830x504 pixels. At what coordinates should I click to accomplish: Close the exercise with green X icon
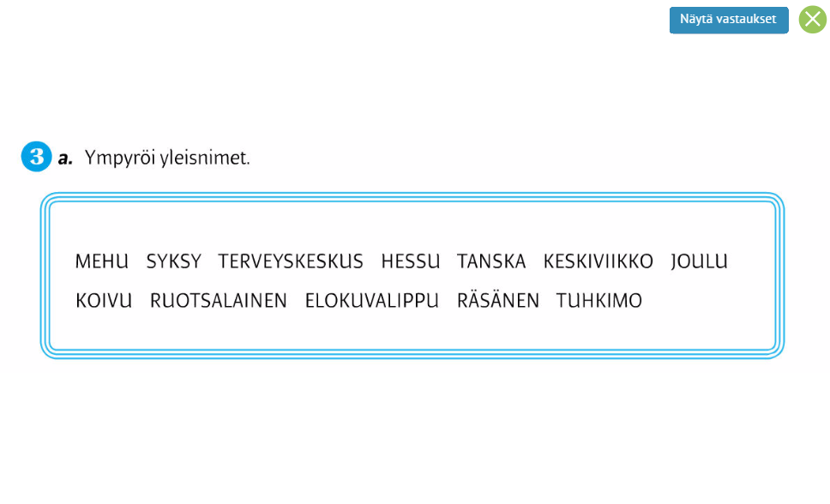click(x=813, y=20)
